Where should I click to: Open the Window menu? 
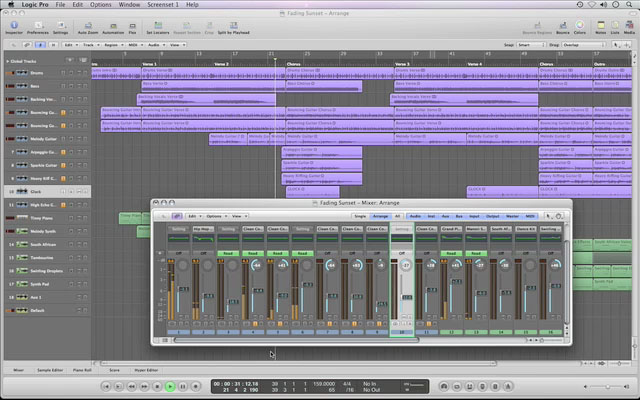tap(129, 4)
